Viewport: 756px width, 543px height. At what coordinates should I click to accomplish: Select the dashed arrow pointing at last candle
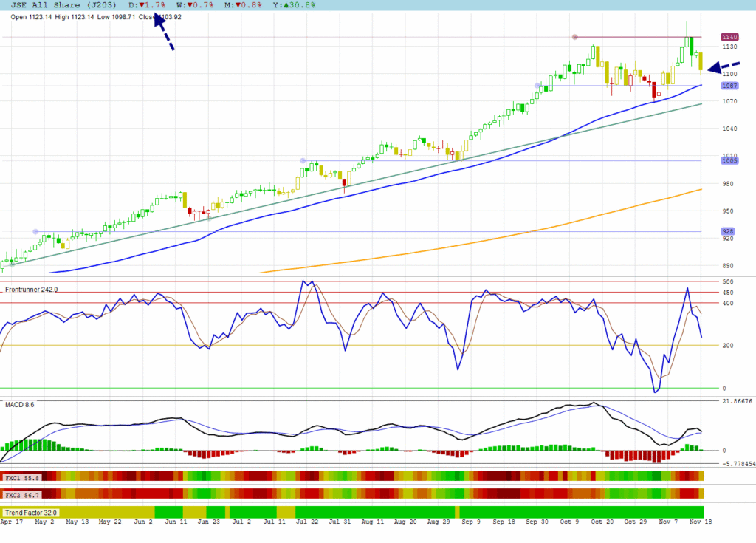point(723,68)
